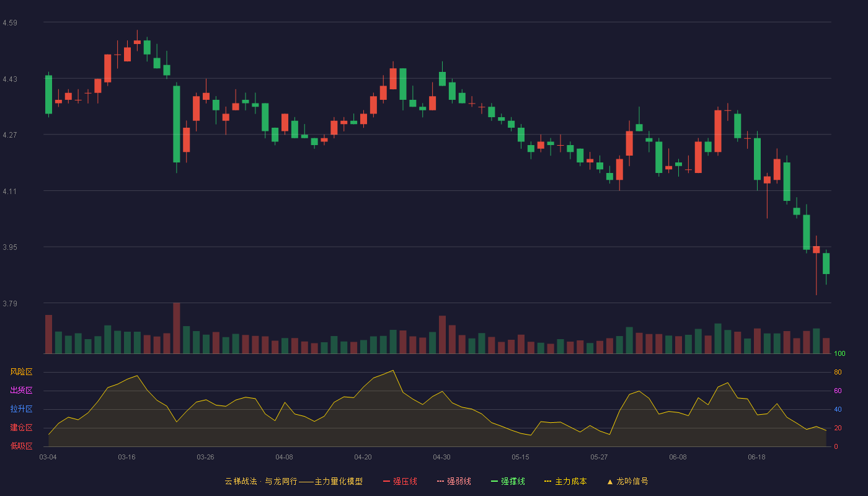Image resolution: width=868 pixels, height=496 pixels.
Task: Click the 04-20 date axis label
Action: pyautogui.click(x=363, y=457)
